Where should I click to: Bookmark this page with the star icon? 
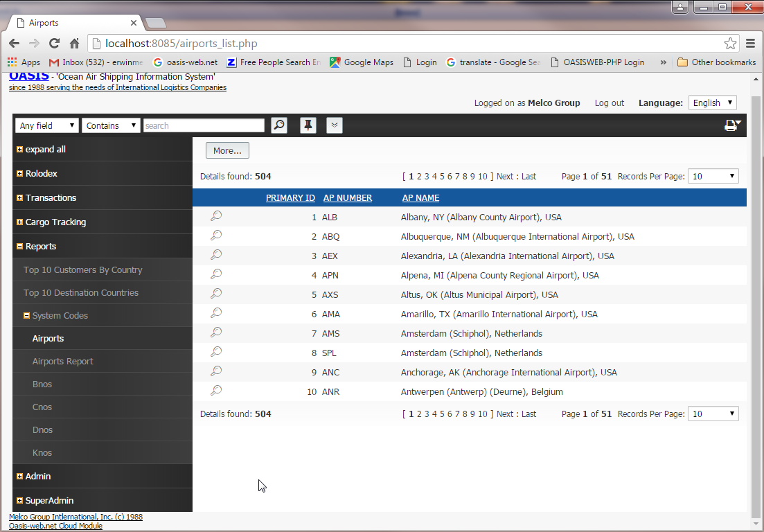(730, 44)
